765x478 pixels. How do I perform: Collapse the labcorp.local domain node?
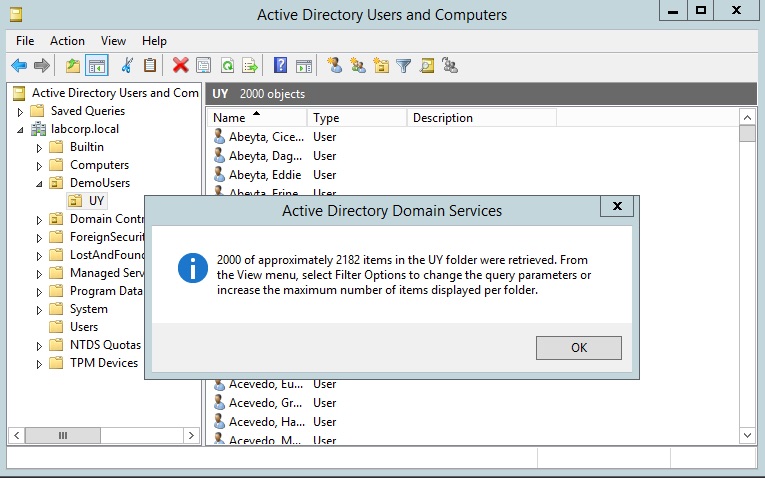pos(20,130)
